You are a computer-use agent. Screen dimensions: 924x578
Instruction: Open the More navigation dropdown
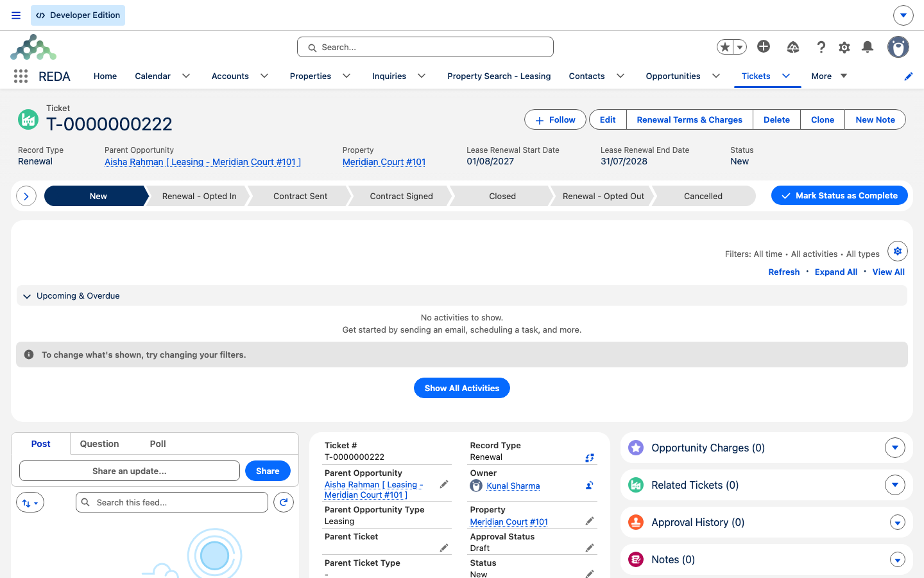(x=830, y=76)
